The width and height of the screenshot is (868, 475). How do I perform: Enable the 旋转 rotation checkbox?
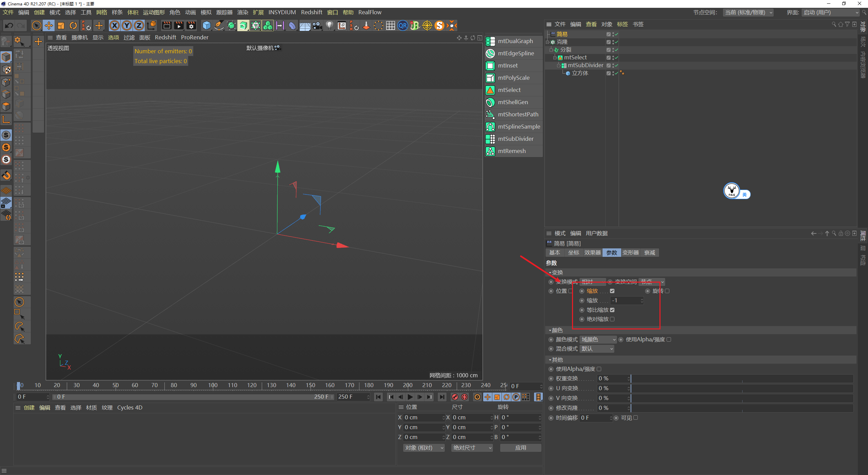click(667, 291)
